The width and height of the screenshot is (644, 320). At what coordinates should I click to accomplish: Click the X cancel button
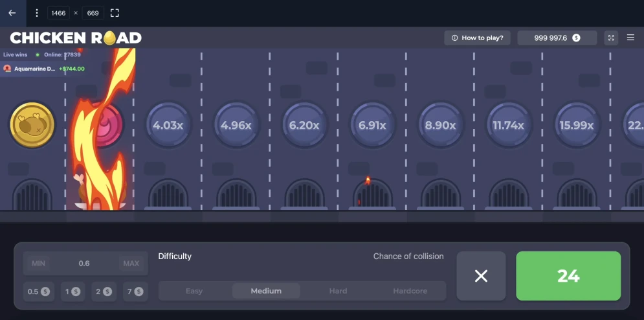(x=481, y=276)
